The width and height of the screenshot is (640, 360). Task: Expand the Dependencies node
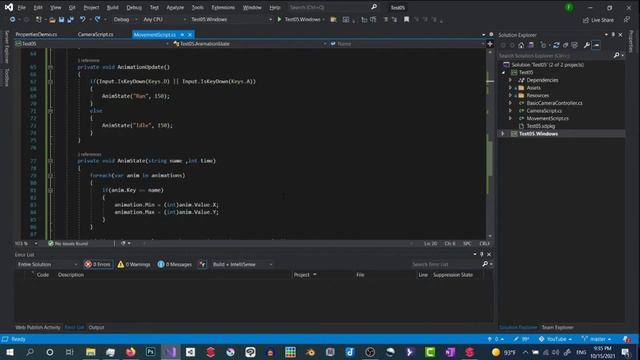510,80
